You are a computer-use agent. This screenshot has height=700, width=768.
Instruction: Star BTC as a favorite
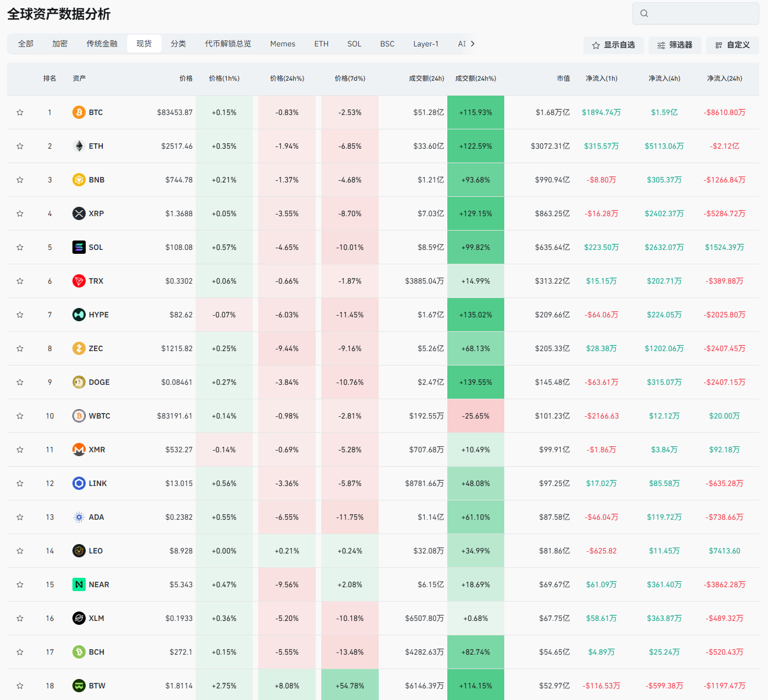(x=20, y=112)
